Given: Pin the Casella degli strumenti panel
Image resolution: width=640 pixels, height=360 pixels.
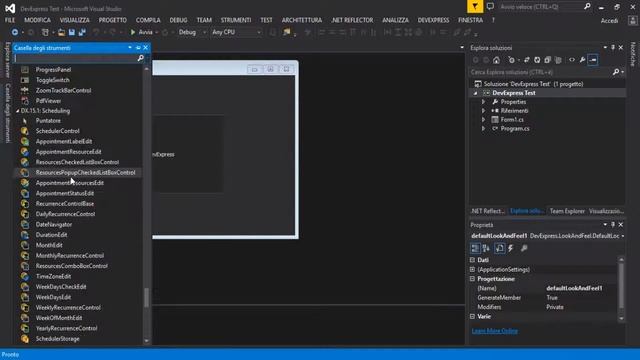Looking at the screenshot, I should (138, 48).
